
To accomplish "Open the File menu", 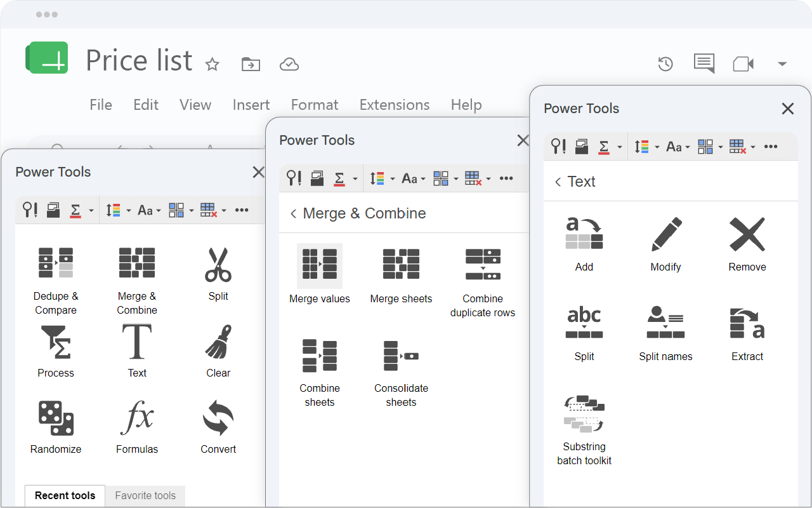I will [101, 105].
